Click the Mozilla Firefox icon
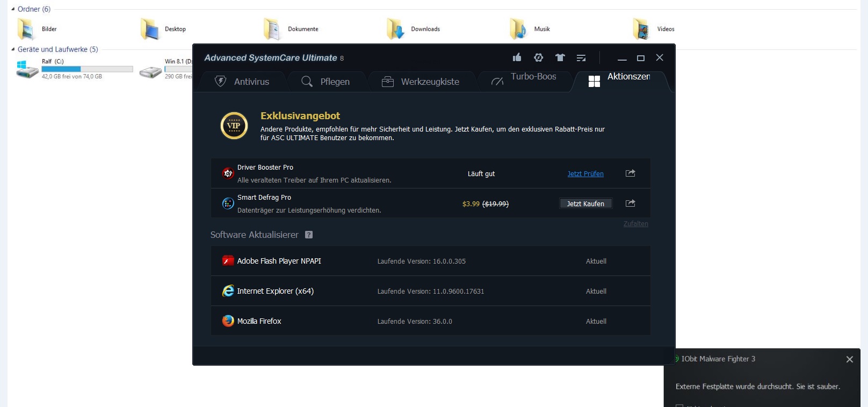 coord(228,321)
